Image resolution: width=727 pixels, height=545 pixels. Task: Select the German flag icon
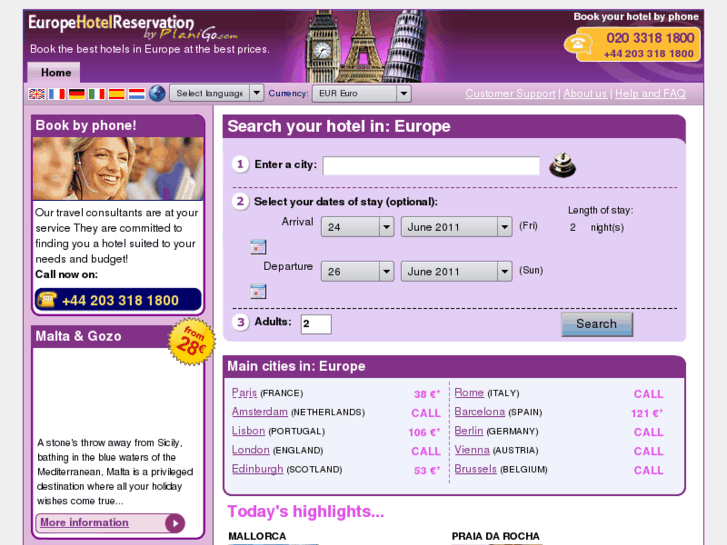pos(77,94)
